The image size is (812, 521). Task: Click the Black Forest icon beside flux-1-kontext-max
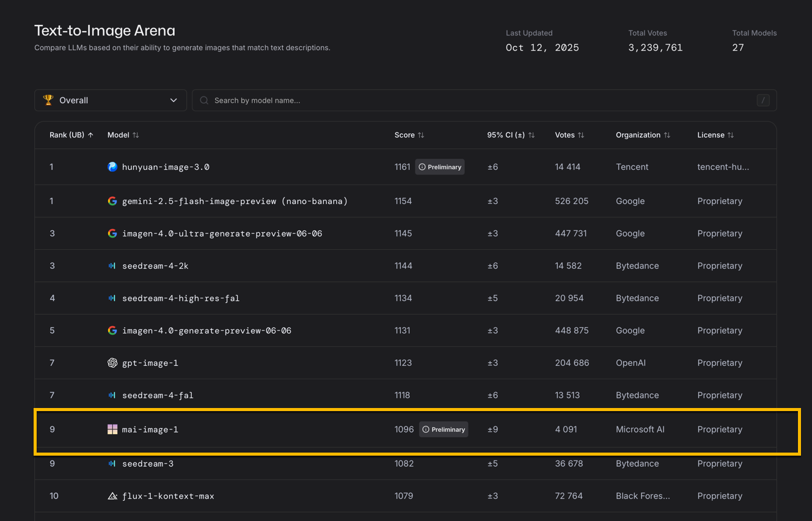[112, 496]
